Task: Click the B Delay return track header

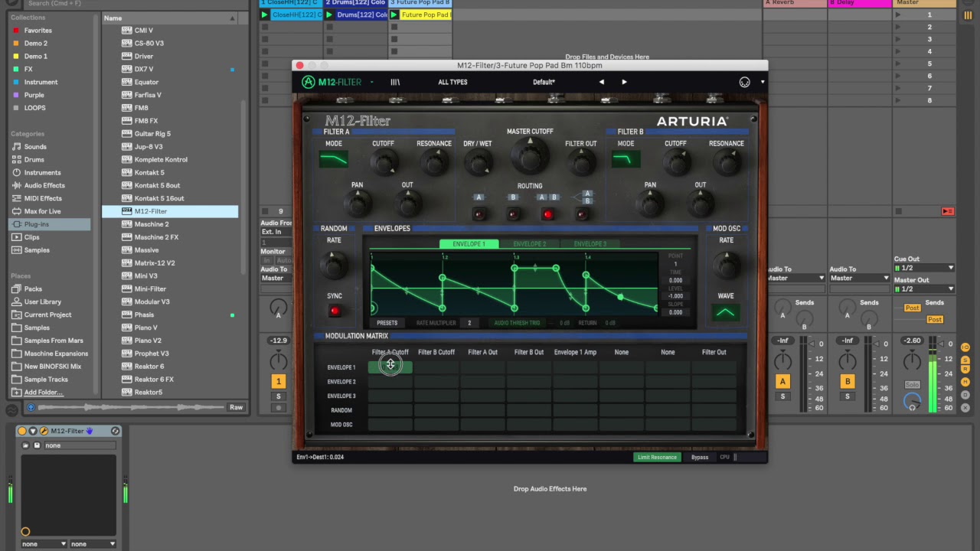Action: (859, 3)
